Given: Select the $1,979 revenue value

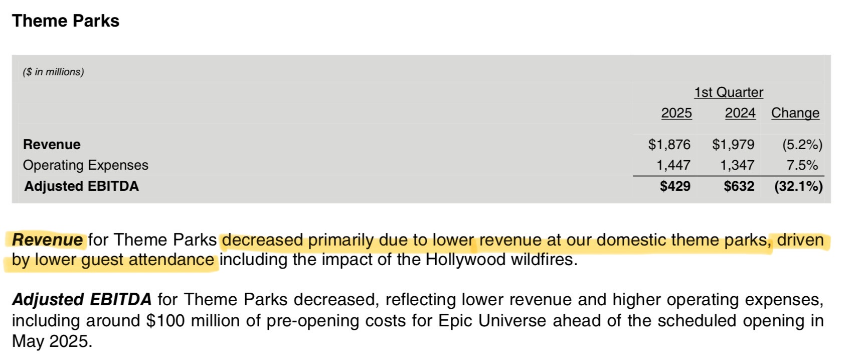Looking at the screenshot, I should click(733, 145).
